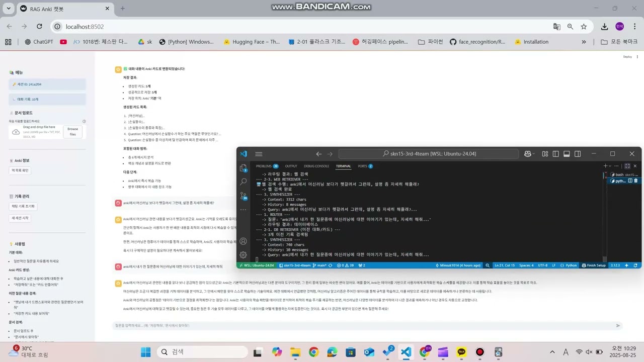The image size is (644, 362).
Task: Switch to DEBUG CONSOLE tab
Action: (316, 166)
